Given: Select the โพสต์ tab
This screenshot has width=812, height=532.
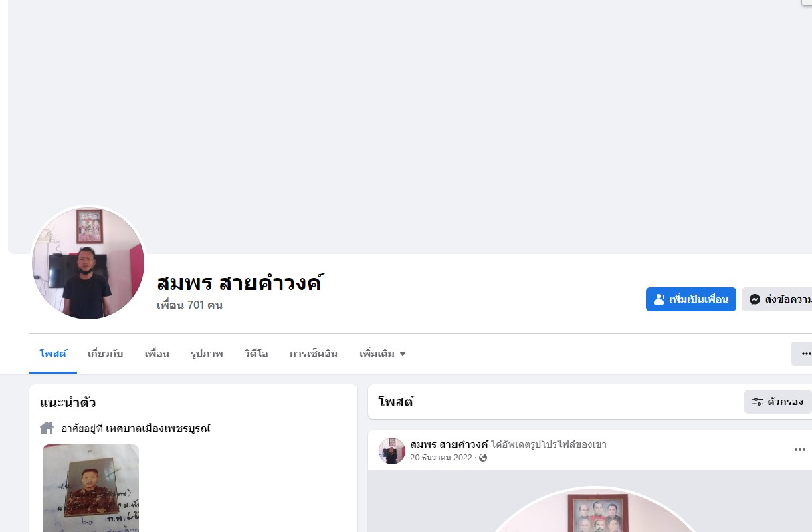Looking at the screenshot, I should (53, 354).
